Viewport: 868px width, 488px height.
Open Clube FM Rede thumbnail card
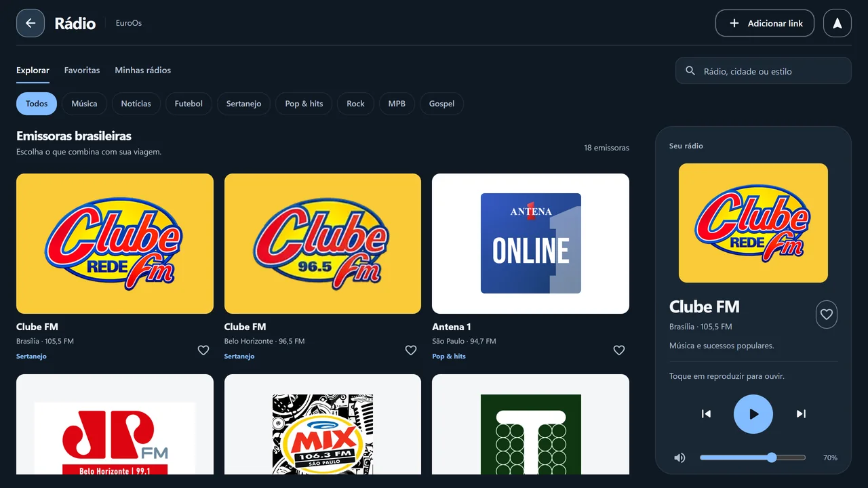pyautogui.click(x=115, y=243)
